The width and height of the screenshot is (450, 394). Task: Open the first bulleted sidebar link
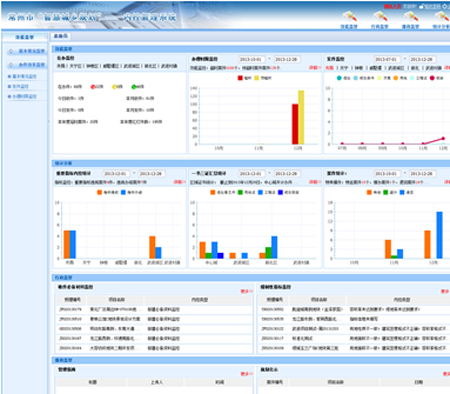24,76
